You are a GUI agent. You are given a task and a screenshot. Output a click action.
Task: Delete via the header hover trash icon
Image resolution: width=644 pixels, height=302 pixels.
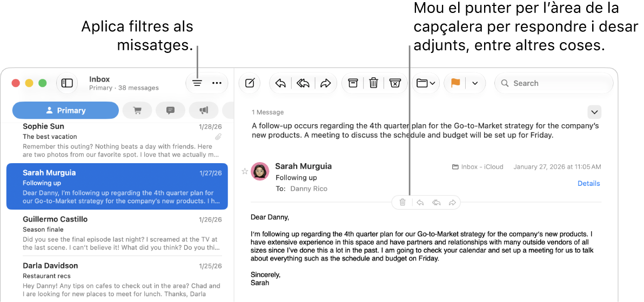pos(403,203)
